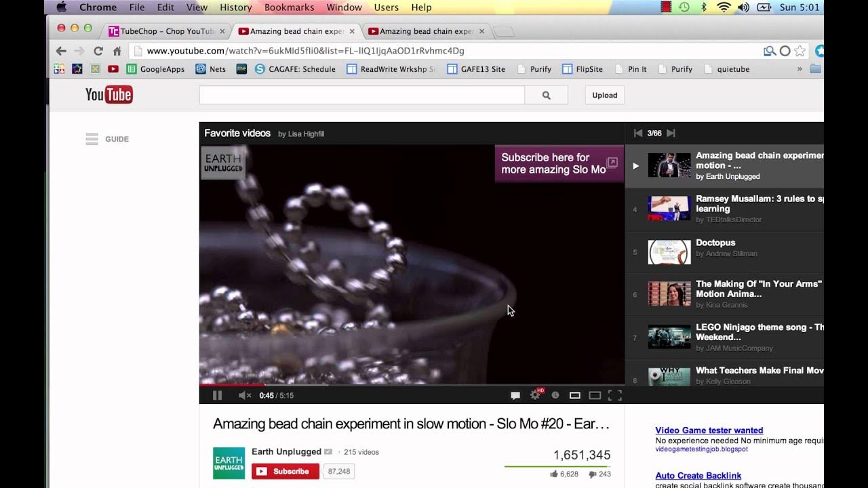Click the Upload button
868x488 pixels.
pyautogui.click(x=605, y=96)
